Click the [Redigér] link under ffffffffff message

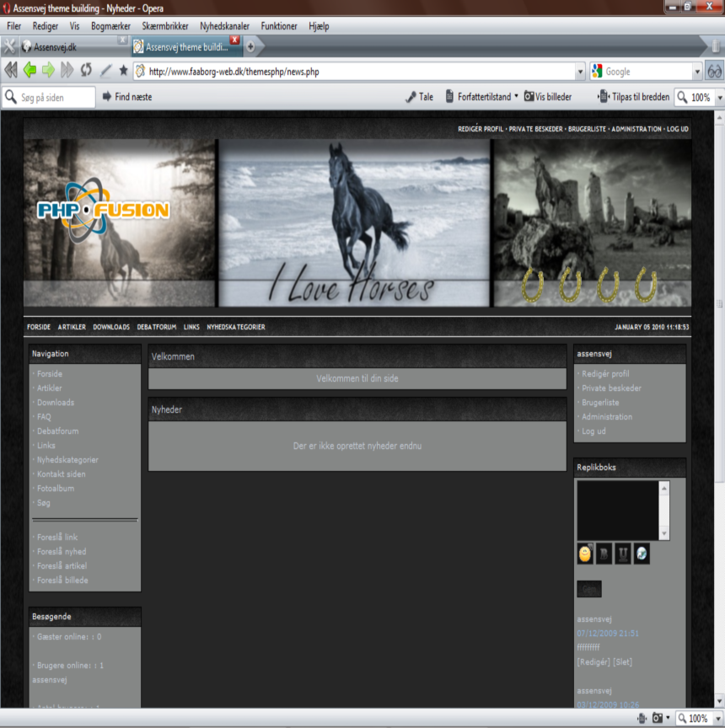coord(593,662)
